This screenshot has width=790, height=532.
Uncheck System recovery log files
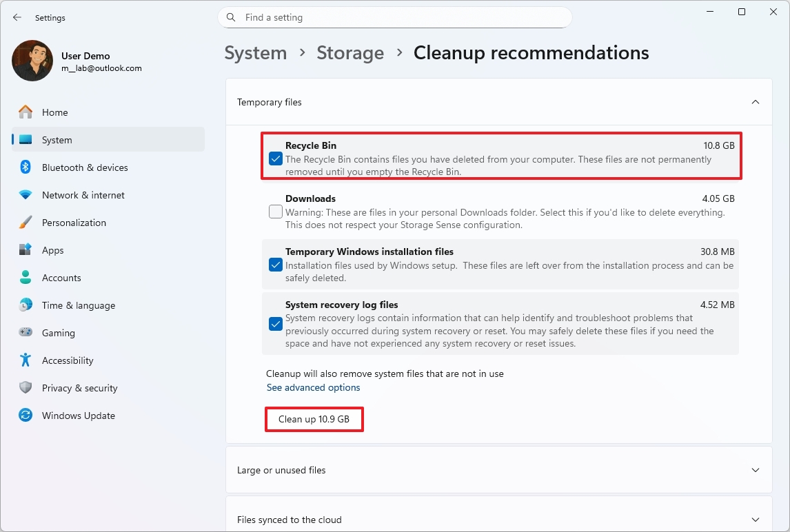275,324
